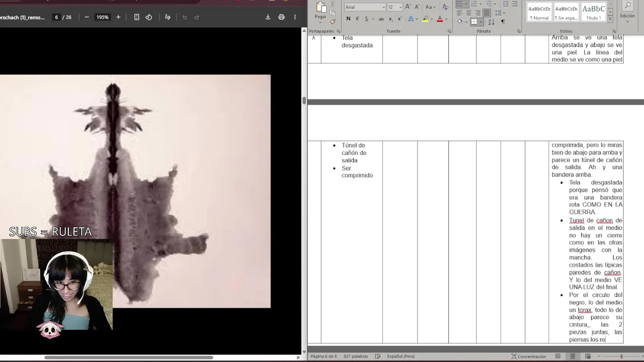Edit the PDF zoom percentage field

[103, 17]
